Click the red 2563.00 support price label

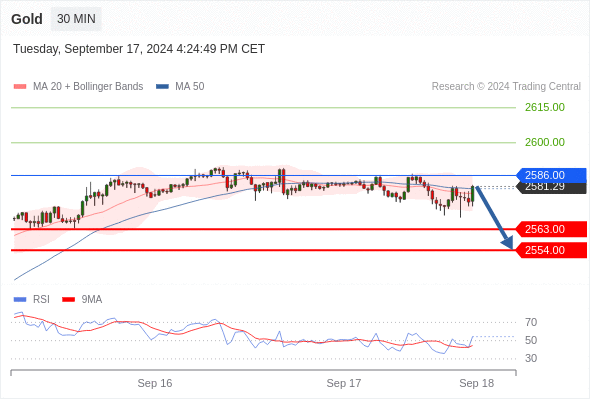(551, 229)
